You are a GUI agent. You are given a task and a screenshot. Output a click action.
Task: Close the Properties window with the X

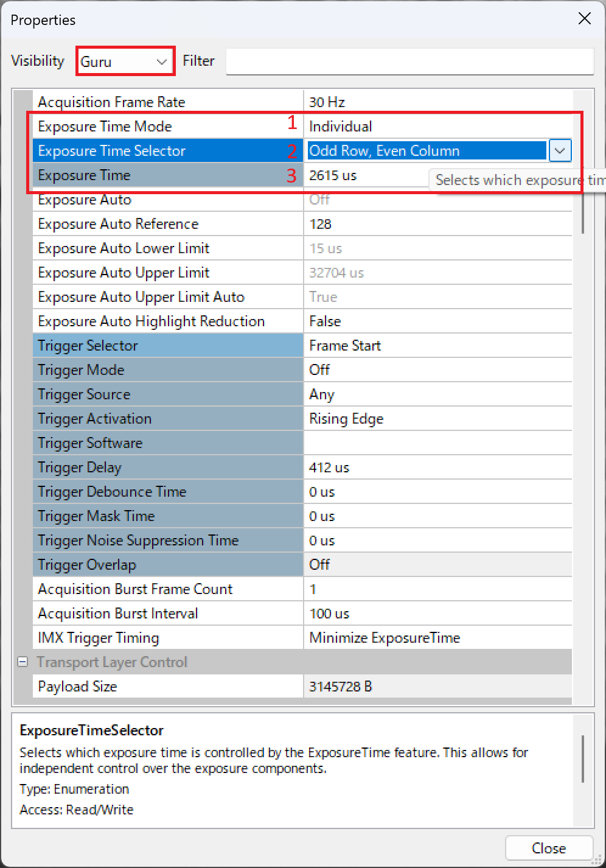[584, 19]
